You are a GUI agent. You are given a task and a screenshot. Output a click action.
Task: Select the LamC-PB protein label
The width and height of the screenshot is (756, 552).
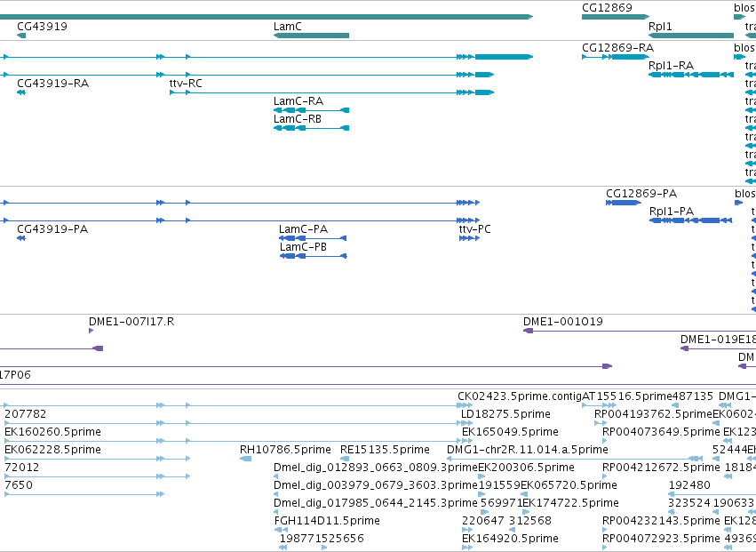303,246
